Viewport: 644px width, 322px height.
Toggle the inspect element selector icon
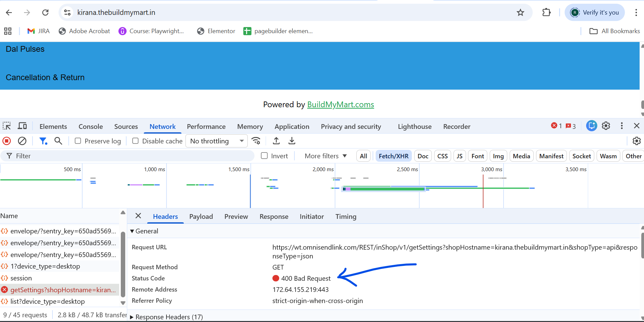pos(7,126)
